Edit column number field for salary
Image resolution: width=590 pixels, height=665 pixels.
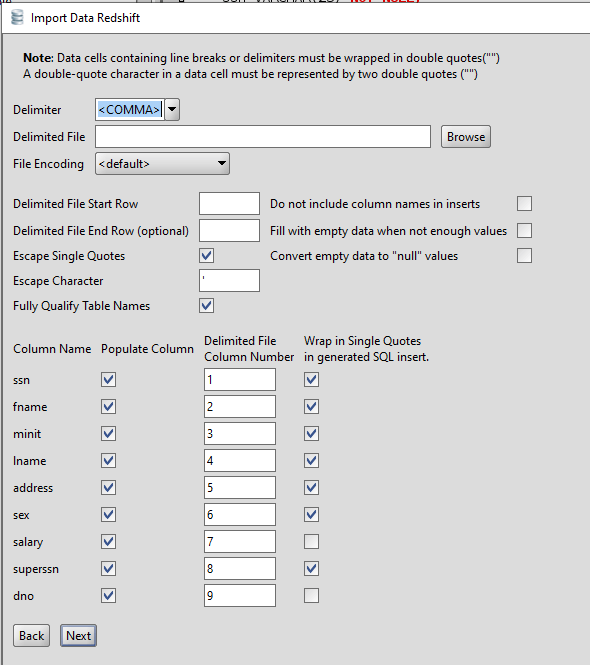pos(240,542)
